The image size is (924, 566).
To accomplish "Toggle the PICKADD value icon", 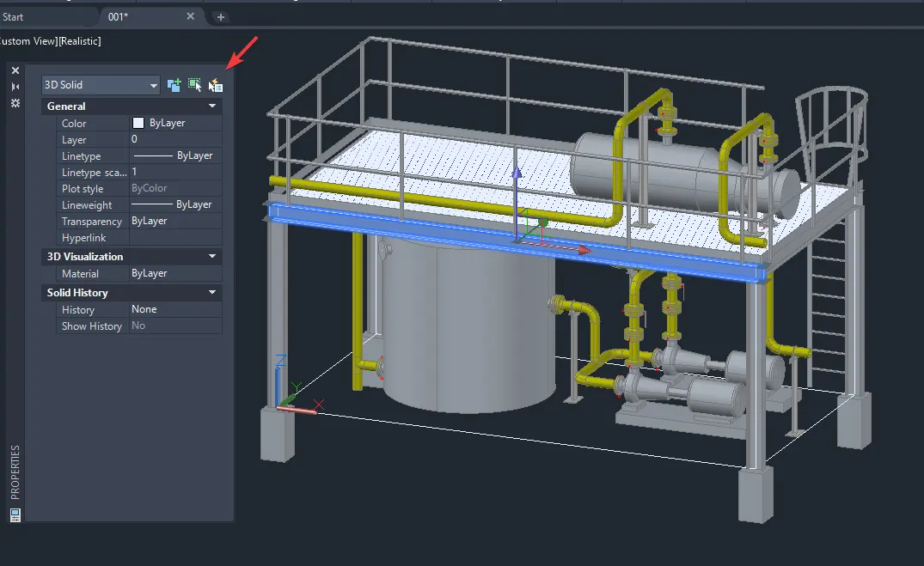I will click(x=174, y=84).
